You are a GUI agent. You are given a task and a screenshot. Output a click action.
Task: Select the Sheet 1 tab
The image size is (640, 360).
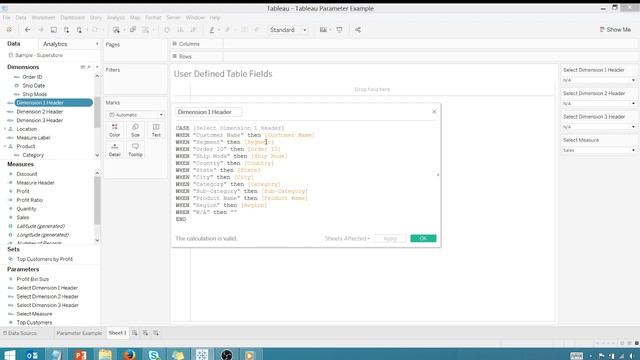coord(118,333)
